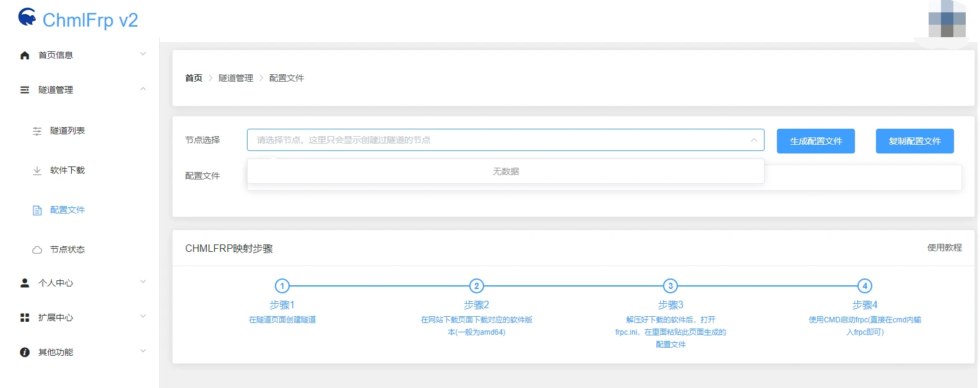The height and width of the screenshot is (388, 980).
Task: Click the 无数据 empty dropdown message
Action: [506, 171]
